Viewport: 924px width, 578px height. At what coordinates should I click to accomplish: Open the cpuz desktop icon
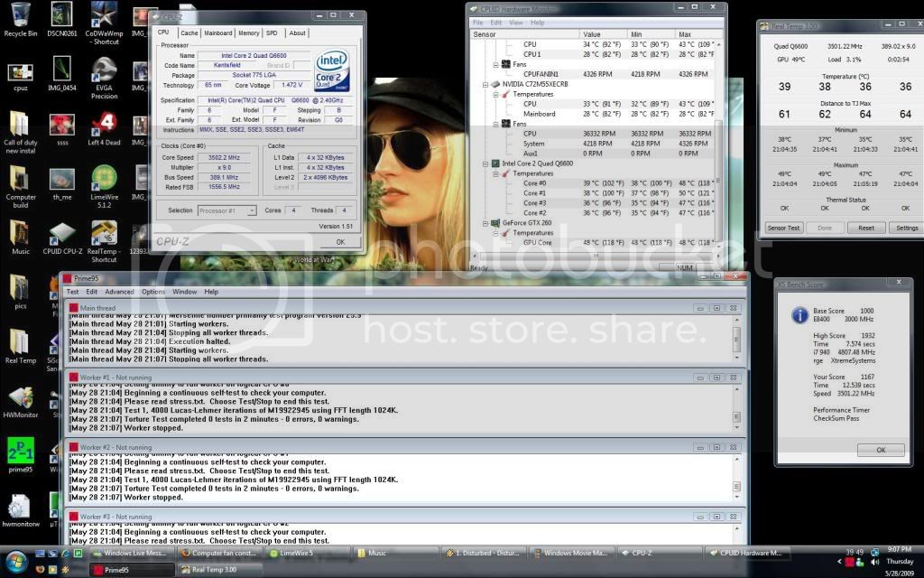pyautogui.click(x=21, y=77)
